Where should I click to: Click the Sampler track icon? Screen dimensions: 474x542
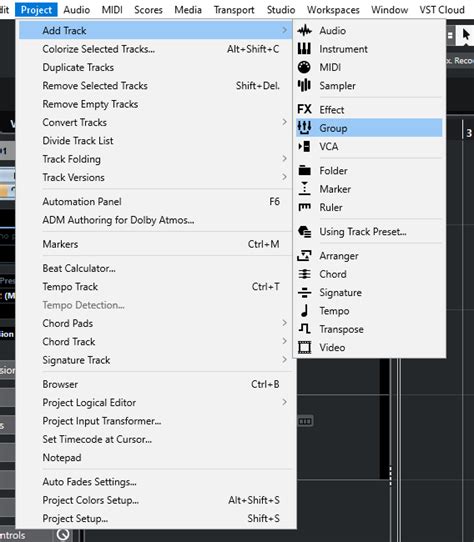(x=304, y=85)
